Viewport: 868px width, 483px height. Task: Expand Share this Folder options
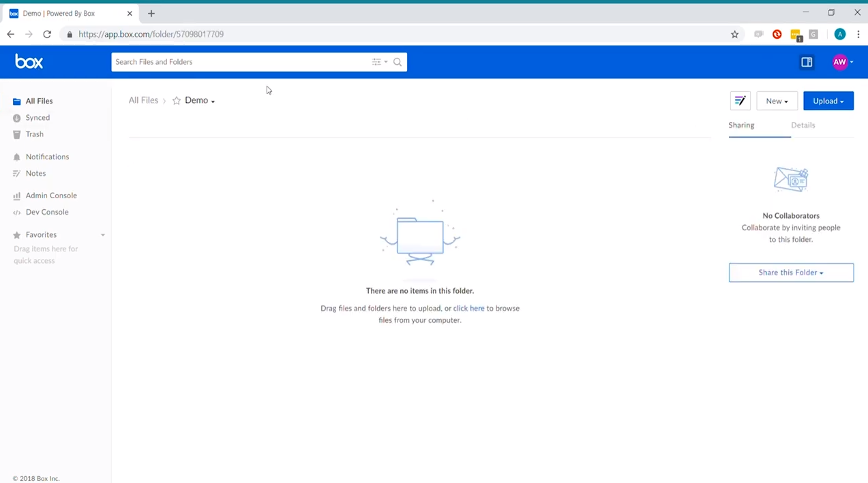click(x=791, y=272)
